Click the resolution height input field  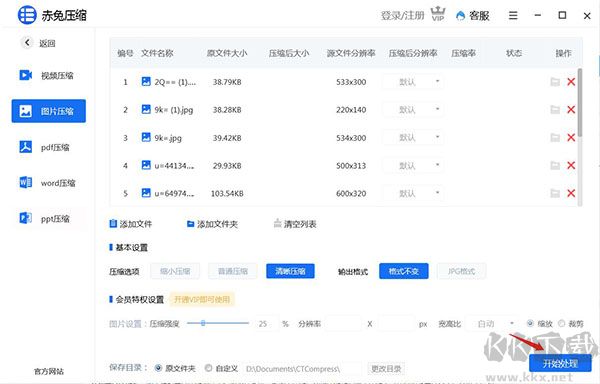pyautogui.click(x=396, y=324)
